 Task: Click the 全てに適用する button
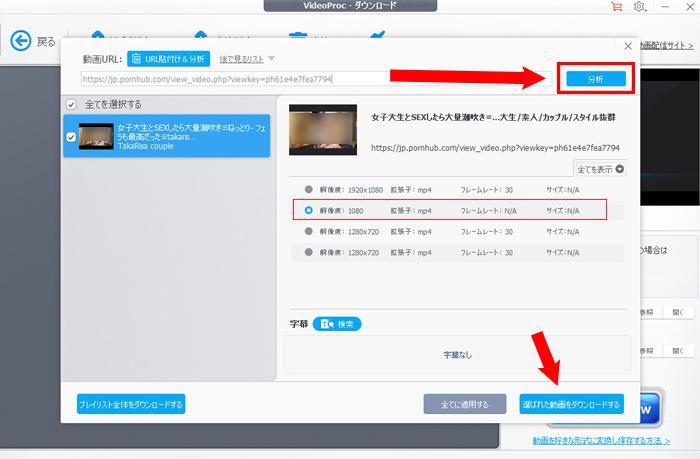[x=465, y=404]
